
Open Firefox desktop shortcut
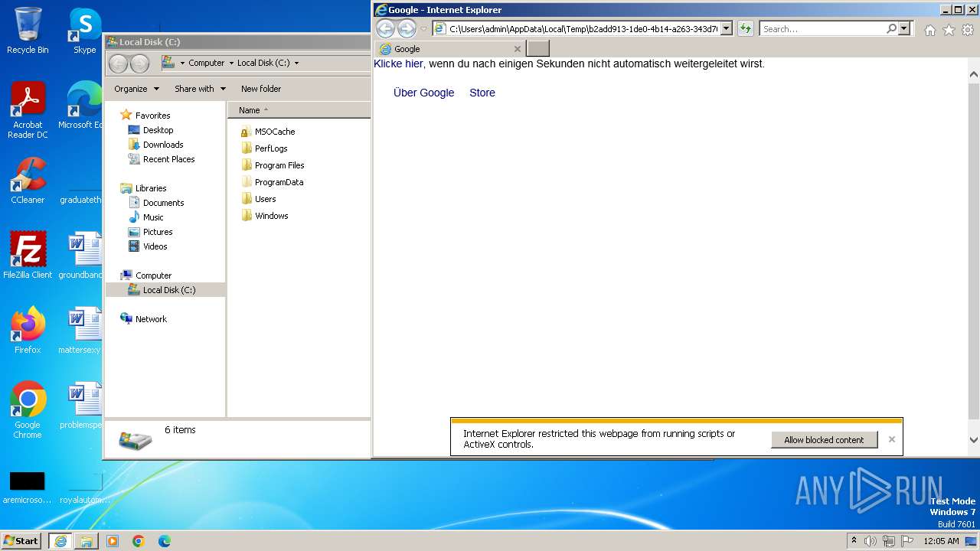(28, 330)
